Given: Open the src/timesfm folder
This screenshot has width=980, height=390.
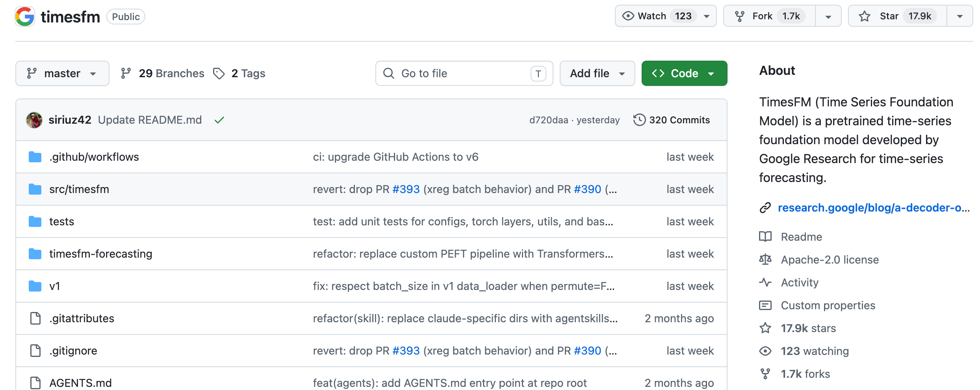Looking at the screenshot, I should [x=79, y=189].
